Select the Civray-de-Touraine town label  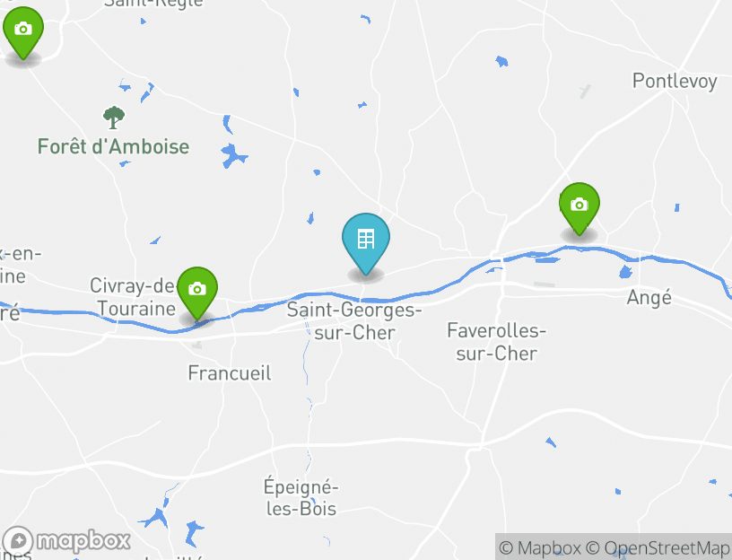pyautogui.click(x=133, y=297)
